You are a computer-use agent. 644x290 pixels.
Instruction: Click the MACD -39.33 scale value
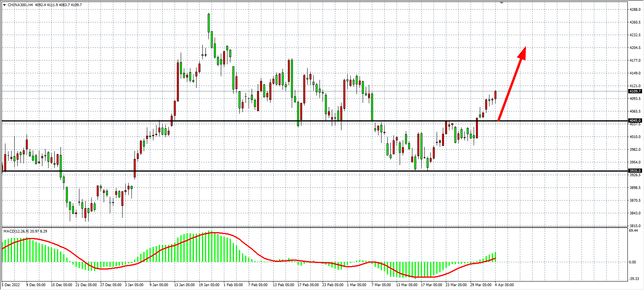[x=634, y=279]
